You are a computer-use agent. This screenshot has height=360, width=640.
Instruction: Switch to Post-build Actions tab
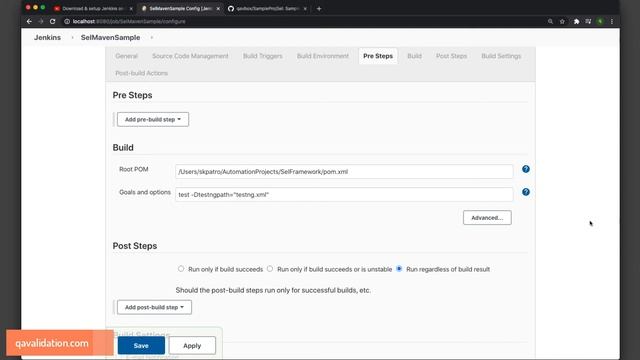pos(141,73)
